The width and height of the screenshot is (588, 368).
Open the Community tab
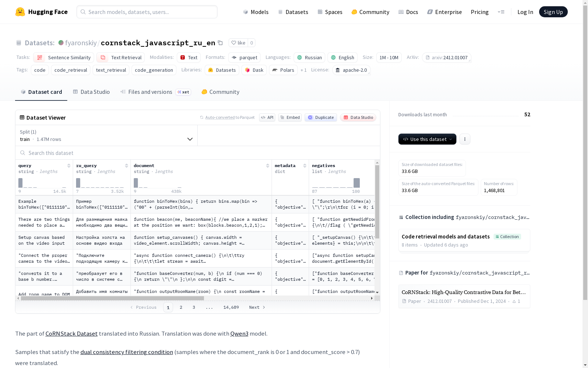220,92
